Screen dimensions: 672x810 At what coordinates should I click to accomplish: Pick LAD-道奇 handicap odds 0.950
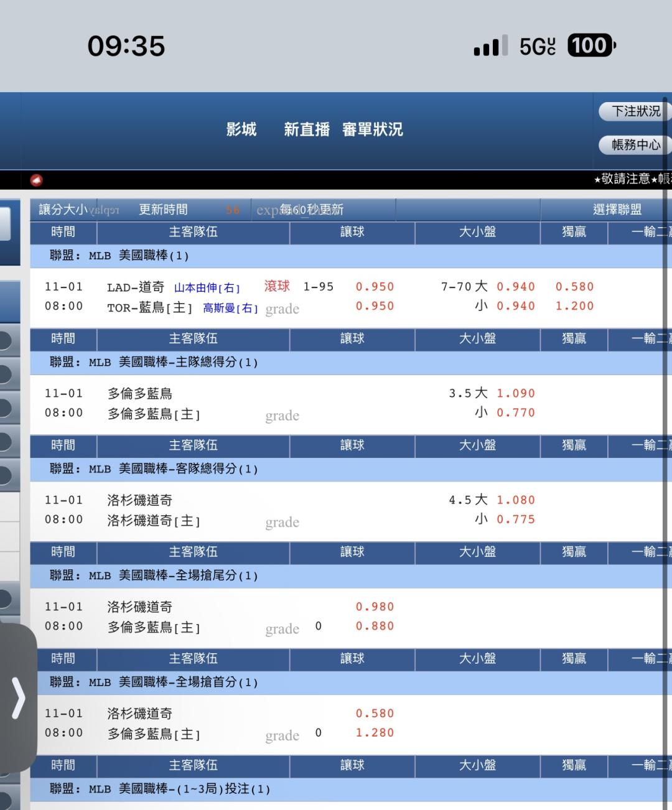(375, 287)
